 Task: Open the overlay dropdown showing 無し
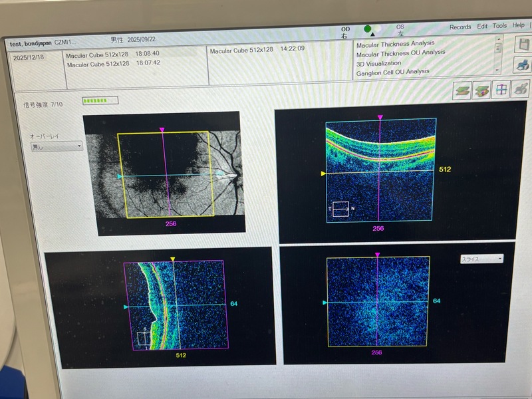(x=57, y=146)
